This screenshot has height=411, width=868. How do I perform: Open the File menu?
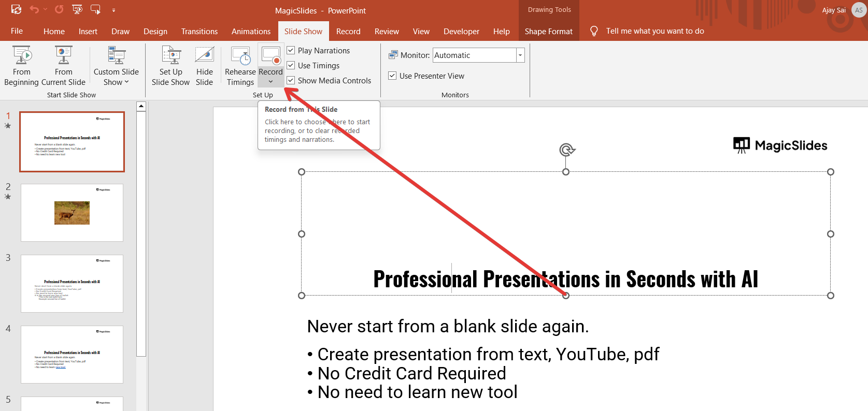coord(17,31)
